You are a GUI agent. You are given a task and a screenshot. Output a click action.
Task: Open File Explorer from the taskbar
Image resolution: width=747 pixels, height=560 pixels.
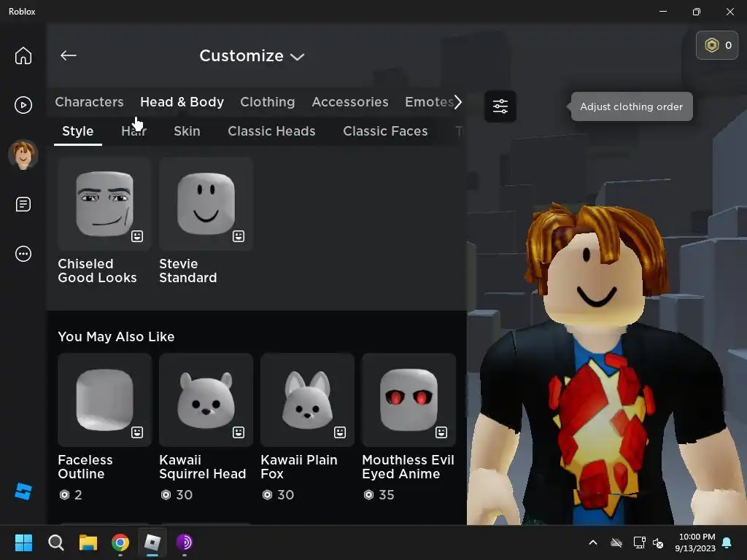[x=88, y=542]
